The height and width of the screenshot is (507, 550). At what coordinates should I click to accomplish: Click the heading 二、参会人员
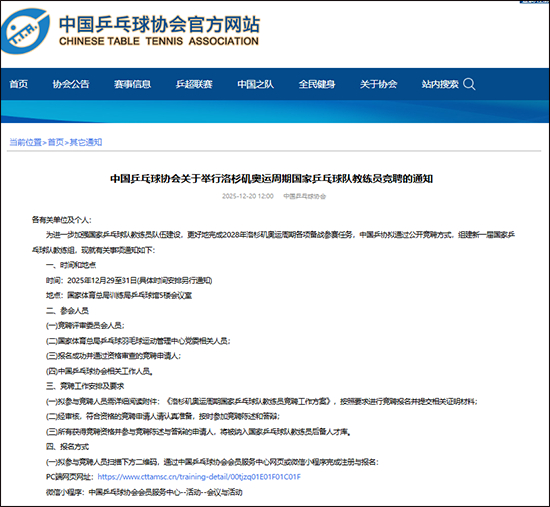(x=67, y=311)
